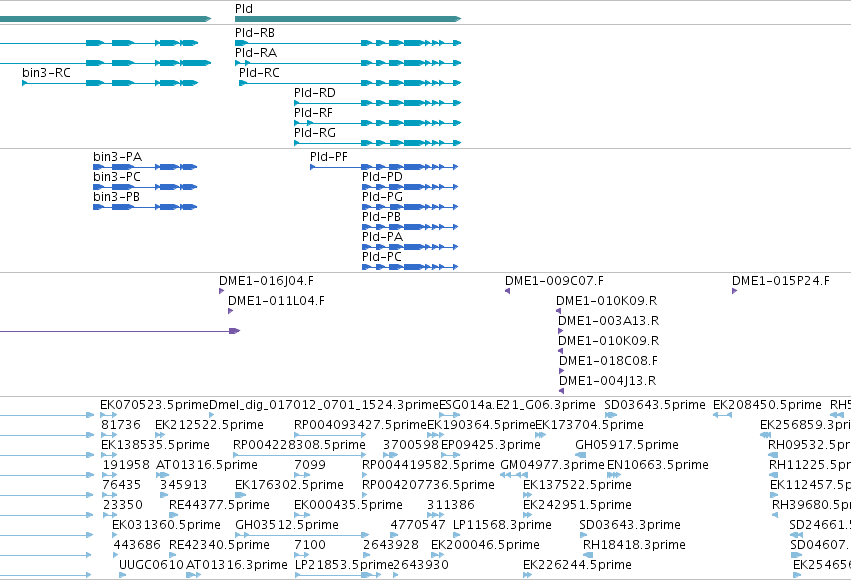Click the EK138535.5prime label
This screenshot has width=851, height=580.
click(x=155, y=445)
